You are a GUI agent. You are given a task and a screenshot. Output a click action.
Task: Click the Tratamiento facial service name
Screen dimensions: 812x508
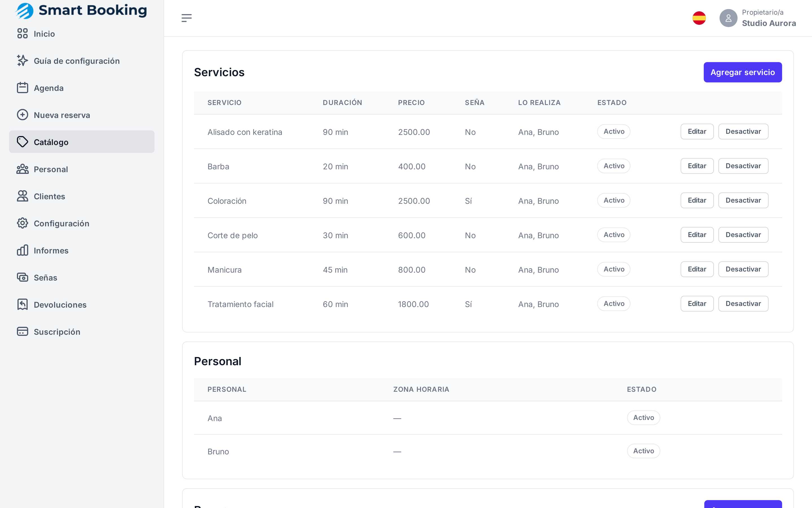click(240, 304)
